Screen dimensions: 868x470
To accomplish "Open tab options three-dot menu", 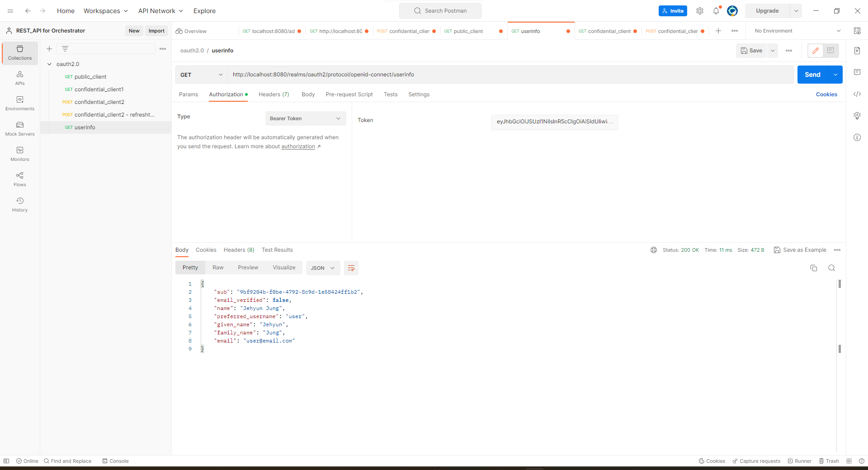I will [735, 31].
